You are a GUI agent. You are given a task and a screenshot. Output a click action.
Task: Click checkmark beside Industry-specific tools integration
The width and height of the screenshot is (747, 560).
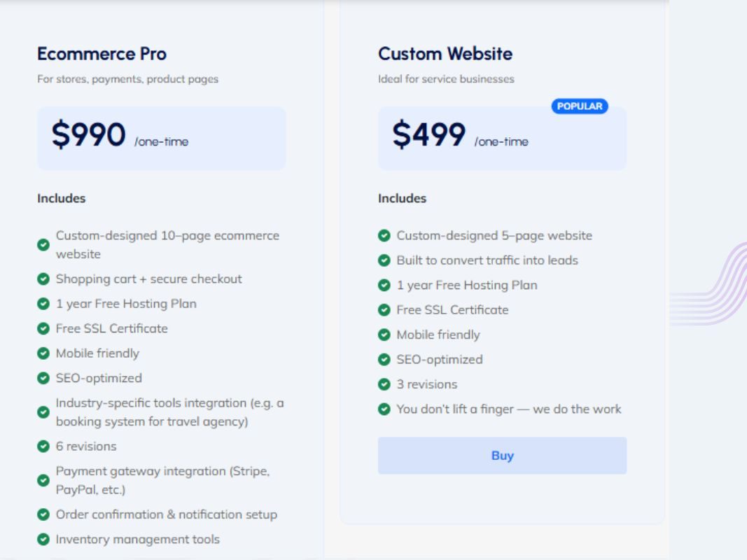[43, 412]
